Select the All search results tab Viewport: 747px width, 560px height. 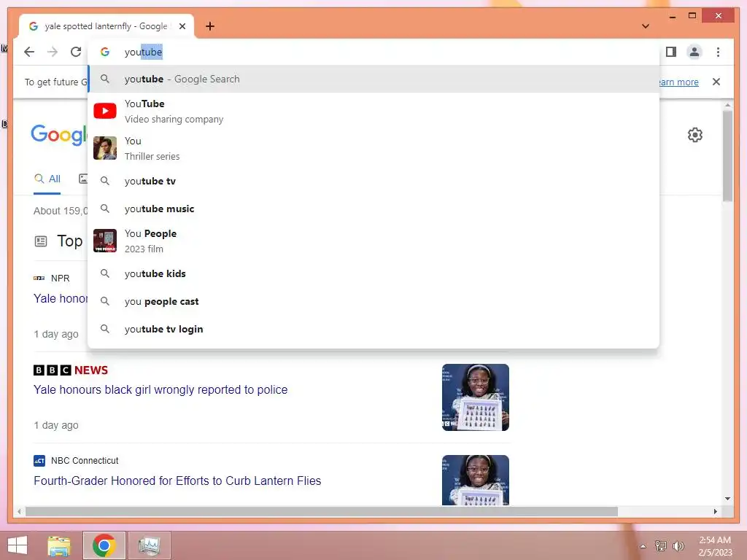coord(47,179)
